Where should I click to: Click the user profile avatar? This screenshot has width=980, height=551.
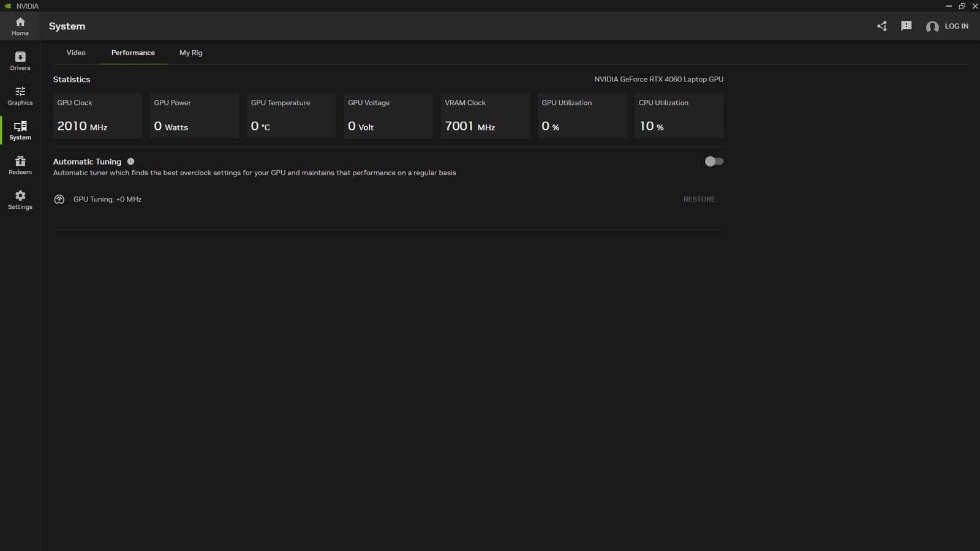pos(932,27)
